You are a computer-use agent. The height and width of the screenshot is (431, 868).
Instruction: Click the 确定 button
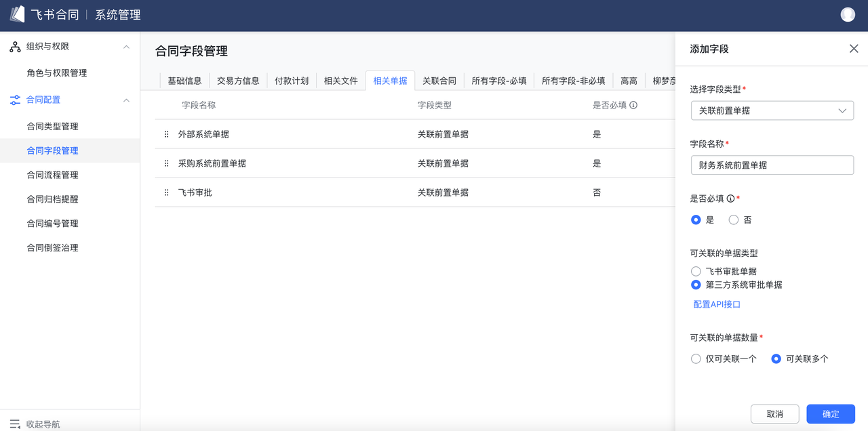point(830,414)
